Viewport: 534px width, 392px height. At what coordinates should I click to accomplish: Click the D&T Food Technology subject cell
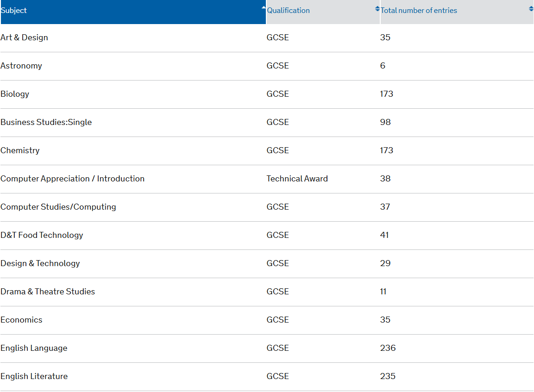point(42,235)
